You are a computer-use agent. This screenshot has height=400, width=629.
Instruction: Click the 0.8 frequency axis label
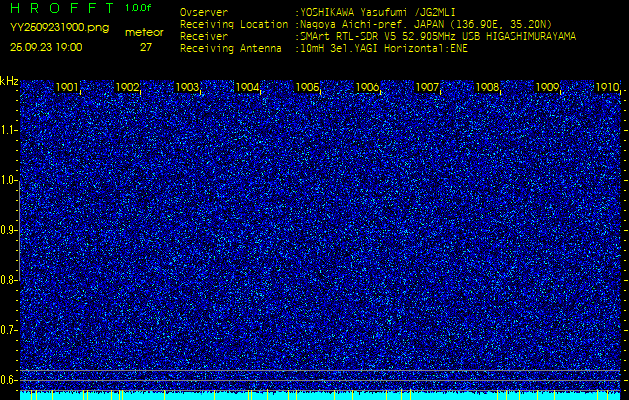tap(8, 280)
